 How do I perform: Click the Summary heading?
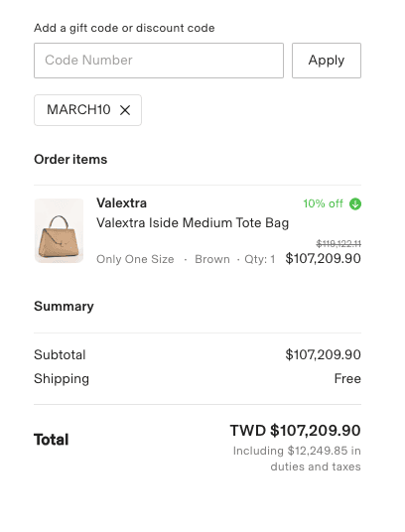[x=64, y=306]
